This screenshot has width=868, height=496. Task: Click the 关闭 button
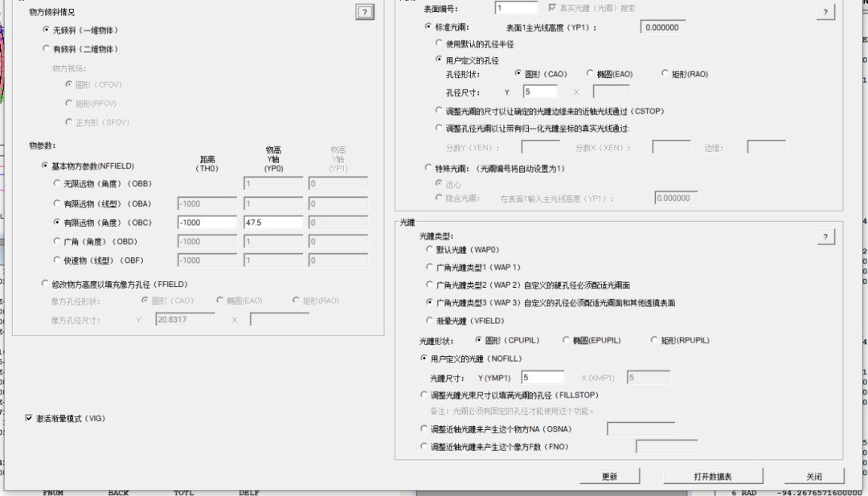click(814, 476)
